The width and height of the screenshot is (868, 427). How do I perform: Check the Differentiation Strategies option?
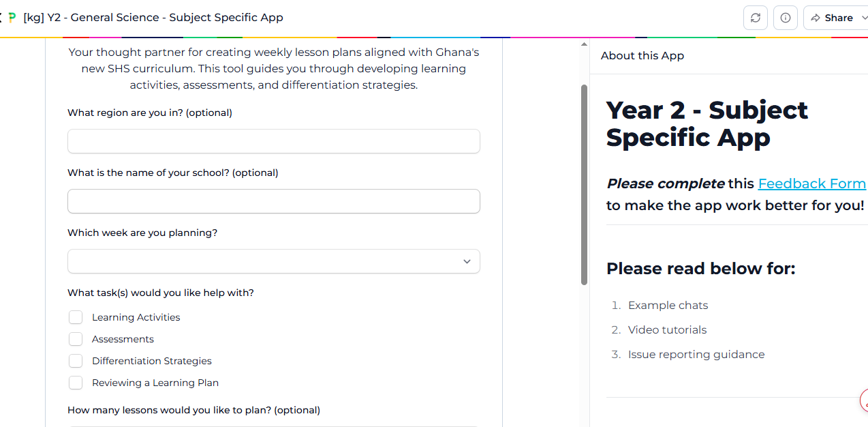click(76, 361)
